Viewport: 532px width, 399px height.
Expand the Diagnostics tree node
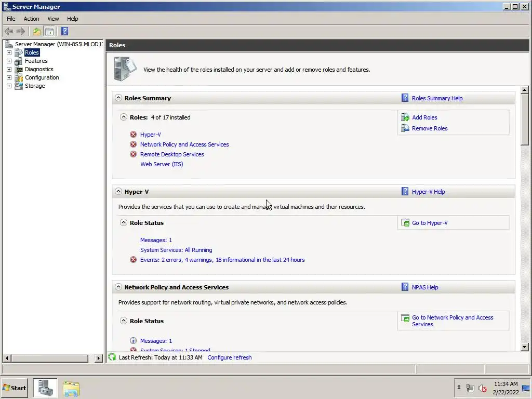tap(9, 69)
